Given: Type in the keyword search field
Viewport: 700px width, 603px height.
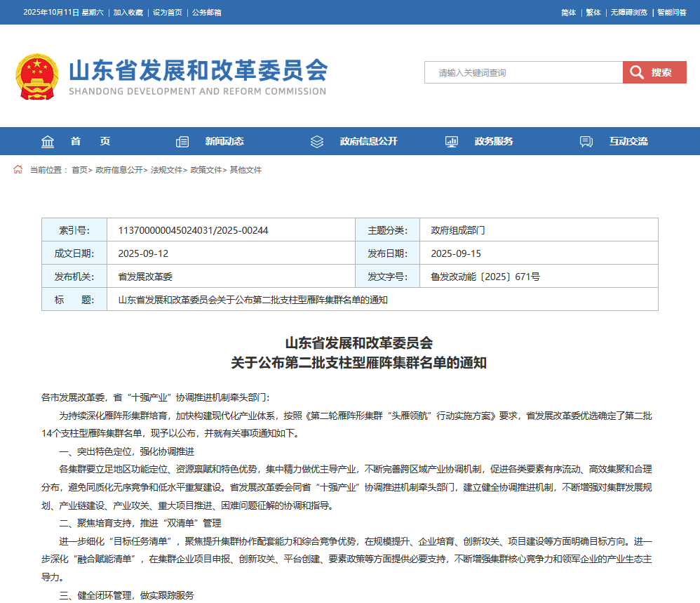Looking at the screenshot, I should coord(523,72).
